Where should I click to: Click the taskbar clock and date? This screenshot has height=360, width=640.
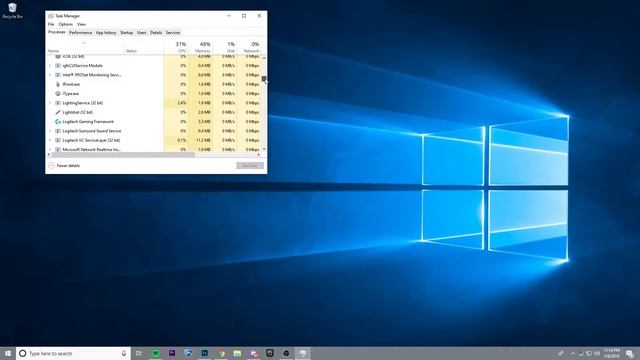tap(611, 353)
